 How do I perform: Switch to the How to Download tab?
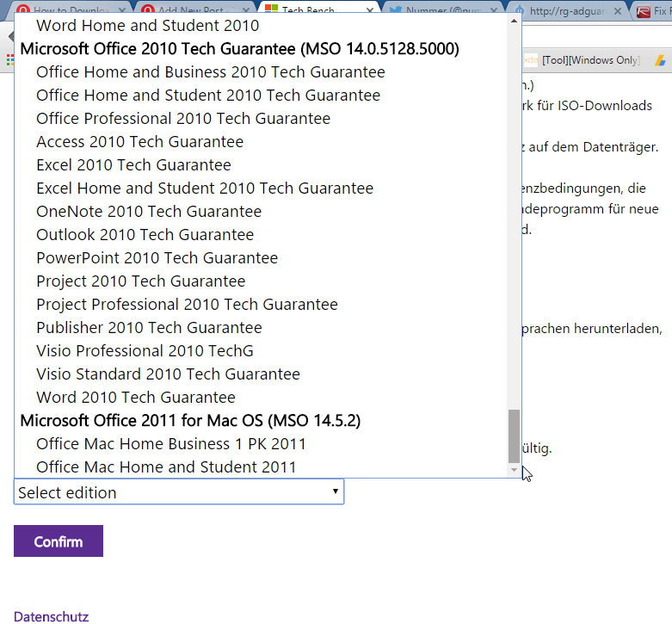coord(71,9)
